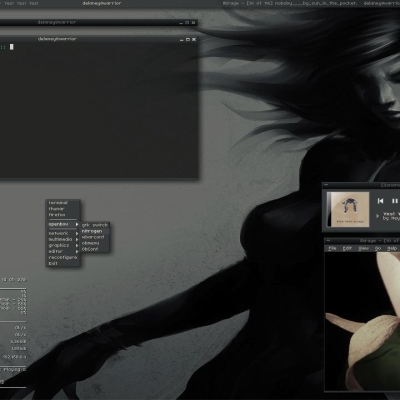Focus the front terminal's text area
The height and width of the screenshot is (400, 400).
(x=99, y=110)
